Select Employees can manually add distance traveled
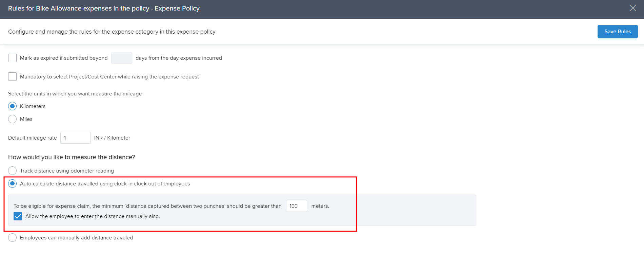 coord(13,238)
